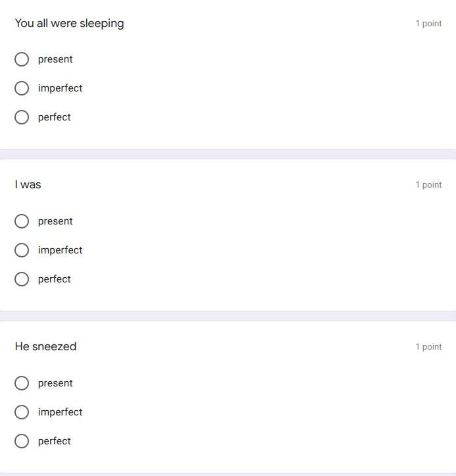Click 'imperfect' label text under 'You all were sleeping'
The height and width of the screenshot is (476, 456).
pos(60,88)
